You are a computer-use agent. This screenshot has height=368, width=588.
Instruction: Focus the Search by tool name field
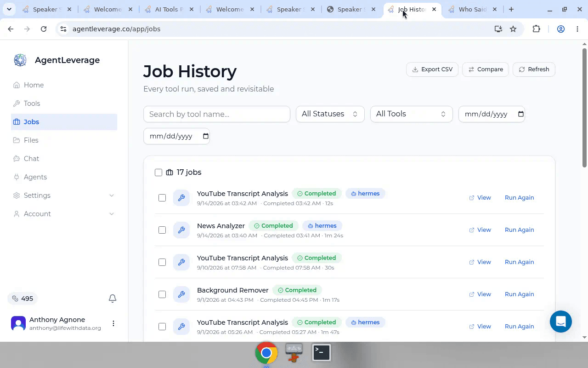click(x=217, y=114)
